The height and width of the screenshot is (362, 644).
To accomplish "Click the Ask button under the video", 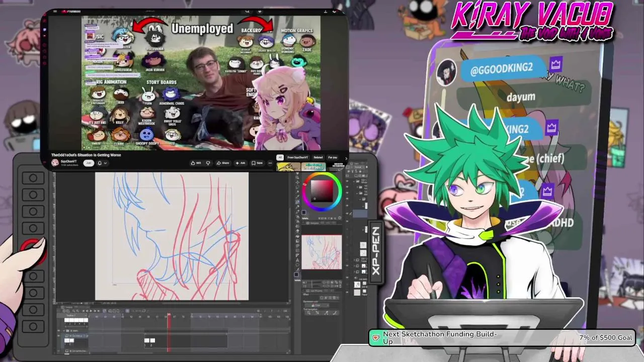I will click(x=240, y=163).
